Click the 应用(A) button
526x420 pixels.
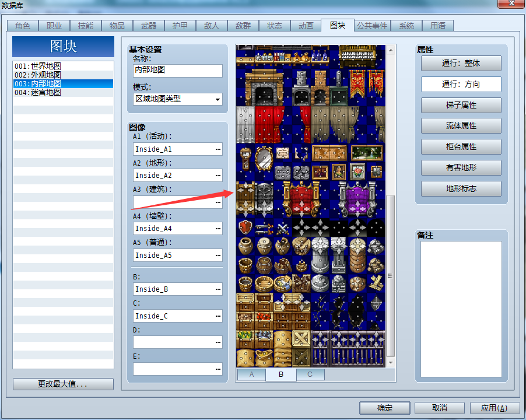point(495,408)
